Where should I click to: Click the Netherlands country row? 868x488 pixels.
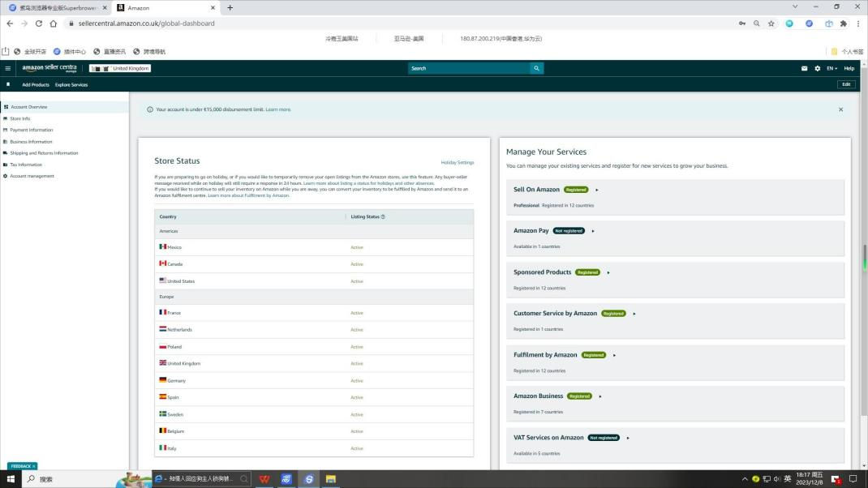(x=314, y=330)
